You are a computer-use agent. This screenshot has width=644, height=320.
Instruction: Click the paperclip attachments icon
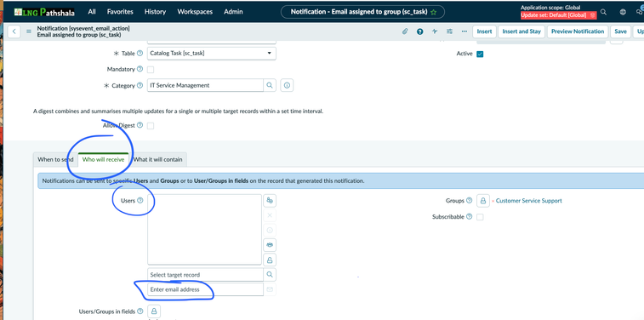pyautogui.click(x=405, y=31)
